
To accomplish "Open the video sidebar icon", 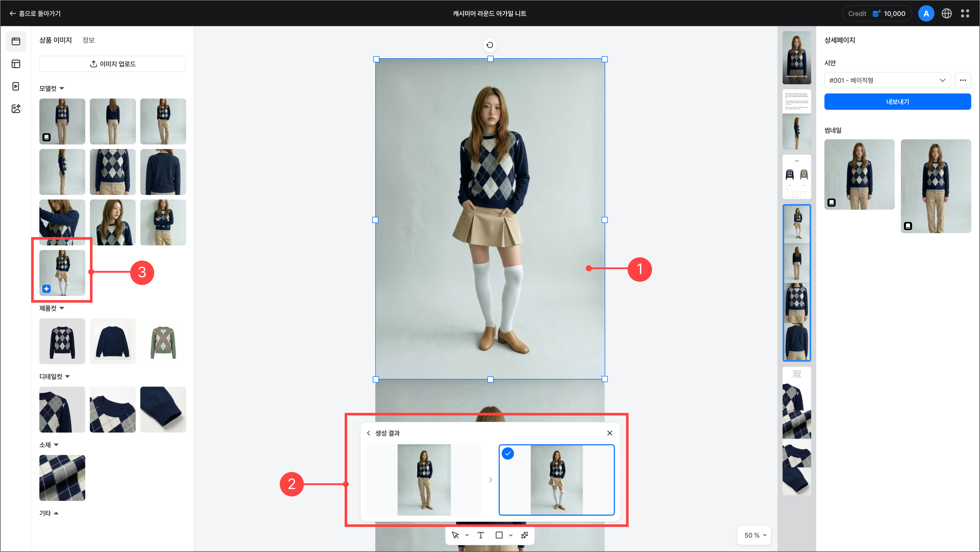I will [16, 86].
